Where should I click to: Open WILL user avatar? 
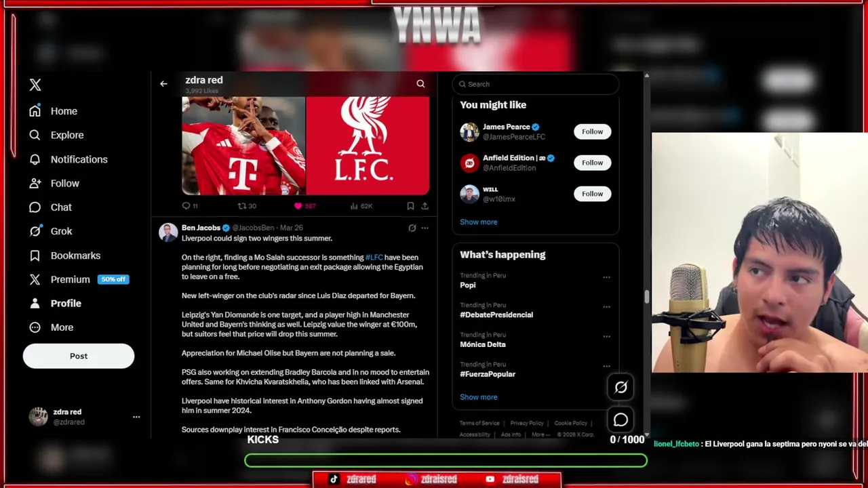(x=469, y=194)
